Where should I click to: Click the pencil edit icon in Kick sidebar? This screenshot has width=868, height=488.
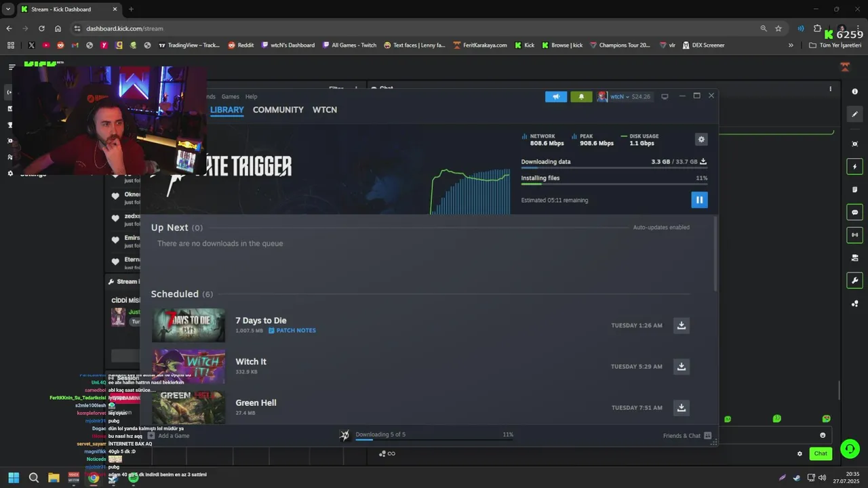point(854,115)
